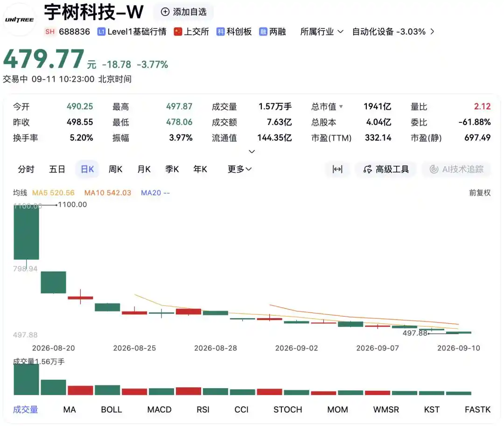The width and height of the screenshot is (504, 426).
Task: Click the Level1 L1 badge icon
Action: (101, 32)
